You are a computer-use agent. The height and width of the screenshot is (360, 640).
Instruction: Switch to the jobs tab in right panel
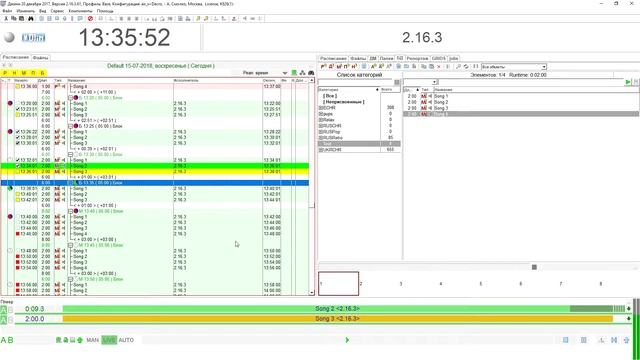pyautogui.click(x=453, y=58)
